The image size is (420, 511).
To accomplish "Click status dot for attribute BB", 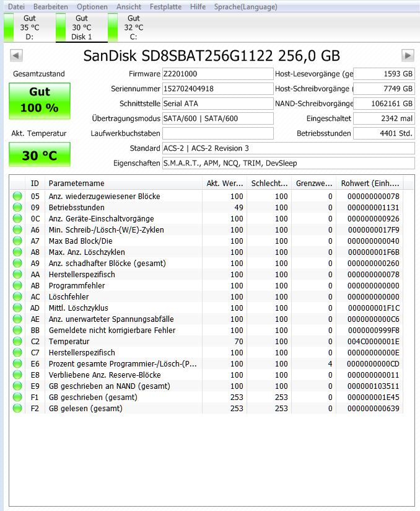I will tap(17, 330).
